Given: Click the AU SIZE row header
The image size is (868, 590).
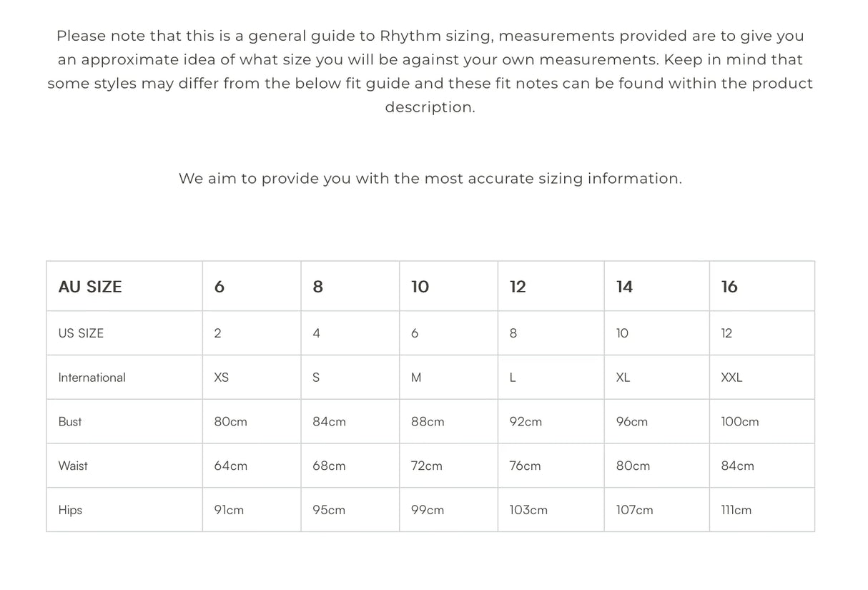Looking at the screenshot, I should tap(90, 287).
